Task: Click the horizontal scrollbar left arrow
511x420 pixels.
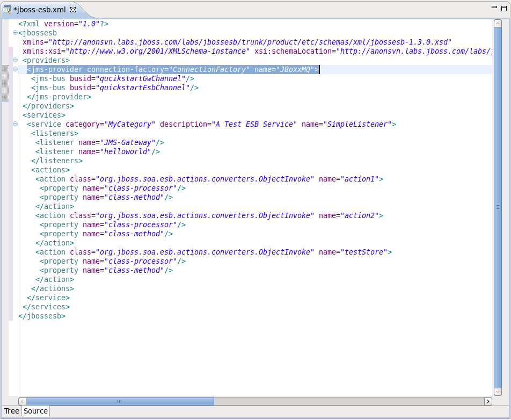Action: (22, 401)
